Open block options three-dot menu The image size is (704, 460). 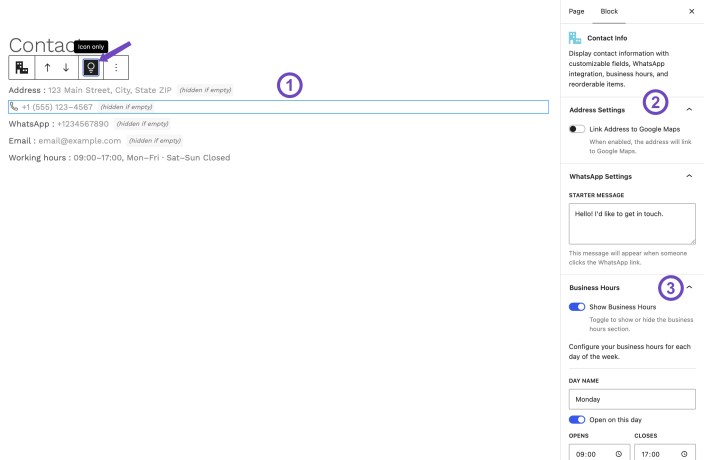coord(116,68)
